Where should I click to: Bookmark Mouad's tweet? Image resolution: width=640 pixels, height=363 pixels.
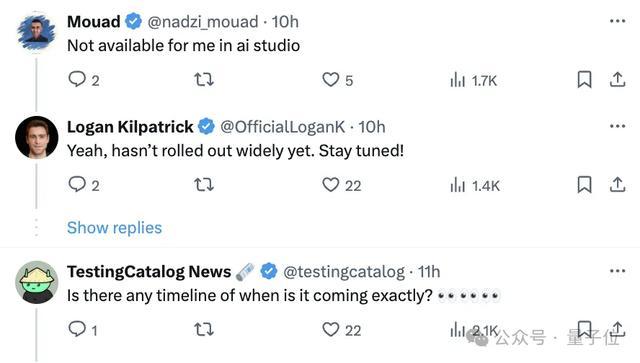(584, 79)
